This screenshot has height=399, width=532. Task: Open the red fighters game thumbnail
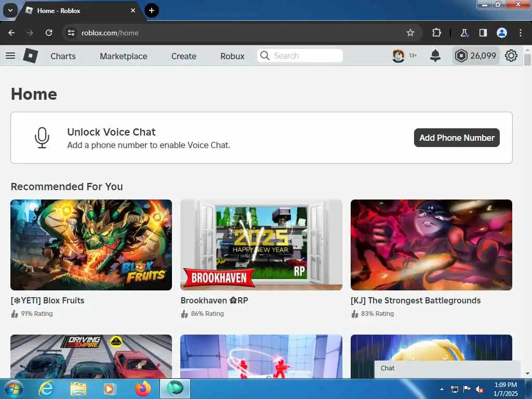coord(261,356)
